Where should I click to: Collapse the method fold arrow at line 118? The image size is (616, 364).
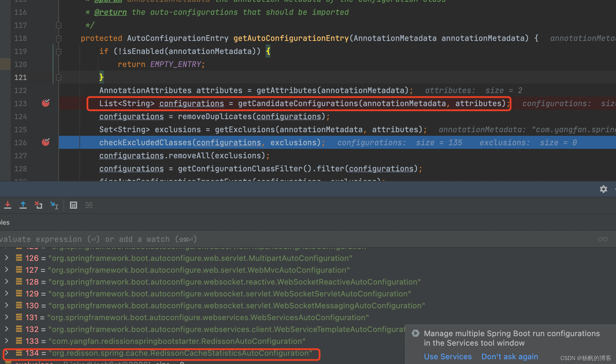(58, 38)
